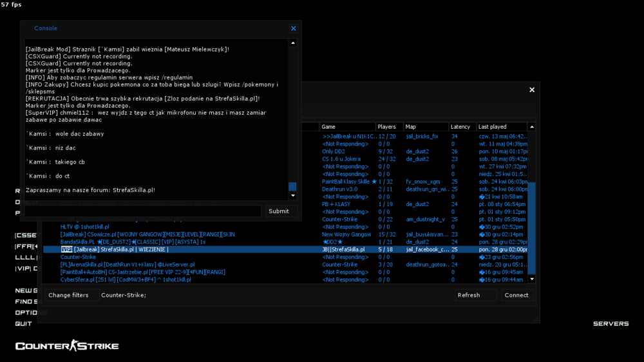Open the SERVERS link at bottom right
This screenshot has width=644, height=362.
coord(611,324)
